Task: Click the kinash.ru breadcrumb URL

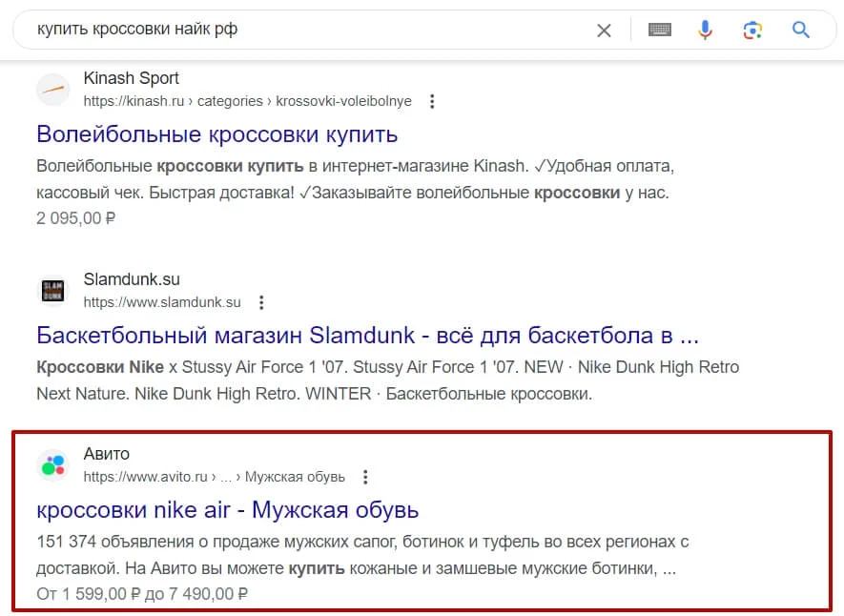Action: pyautogui.click(x=247, y=101)
